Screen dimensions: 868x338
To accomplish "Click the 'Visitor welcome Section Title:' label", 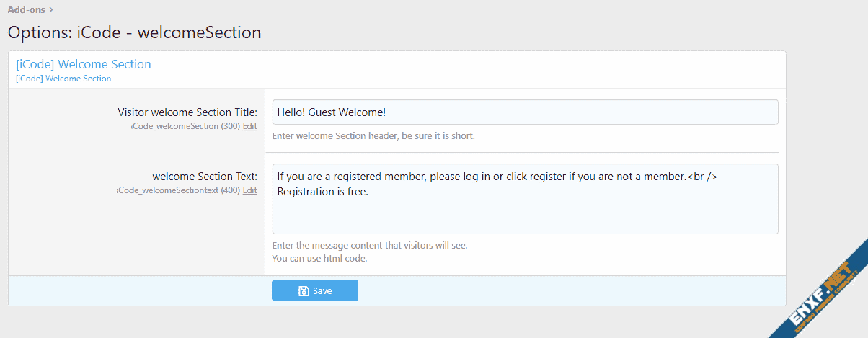I will (187, 112).
